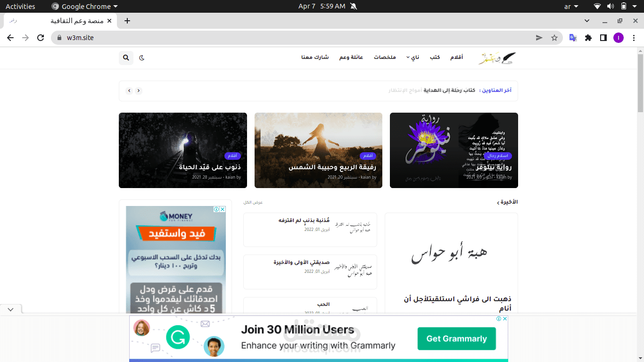Click the address bar URL w3m.site
Screen dimensions: 644x362
(80, 38)
